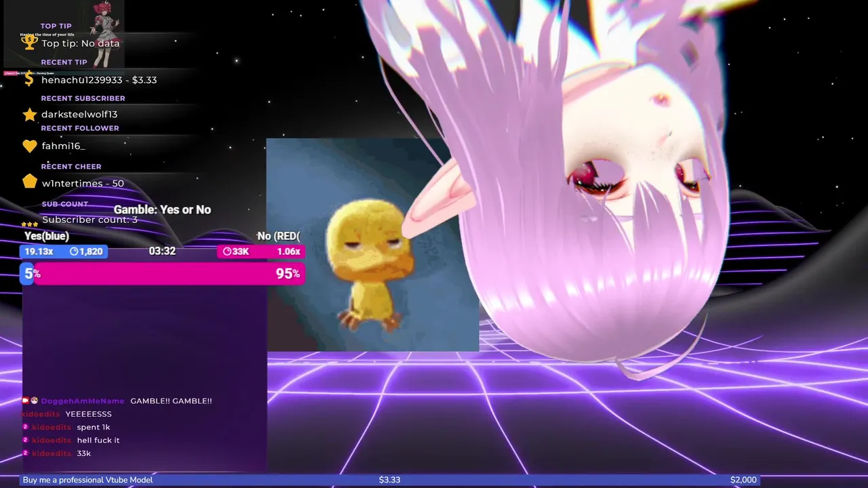868x488 pixels.
Task: Click 'henachu1239933 - $3.33' tip entry
Action: (99, 80)
